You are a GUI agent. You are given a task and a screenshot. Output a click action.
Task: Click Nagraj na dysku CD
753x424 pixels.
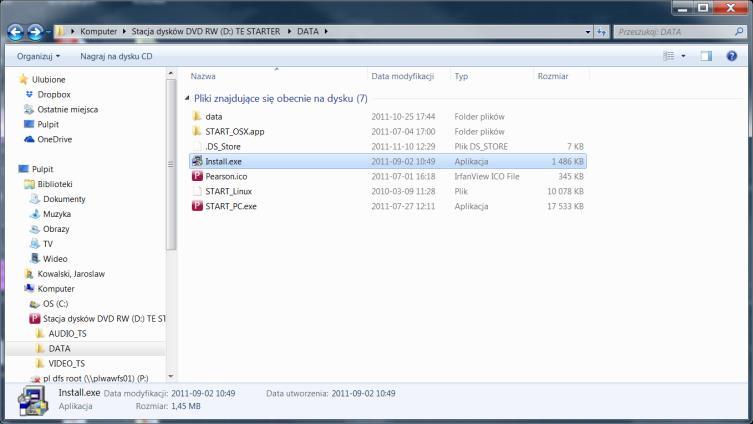[x=116, y=56]
